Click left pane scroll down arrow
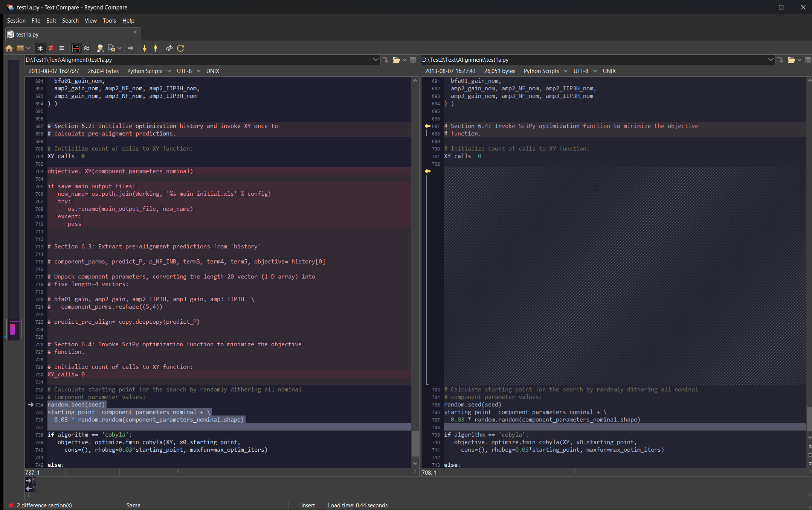 (x=415, y=463)
